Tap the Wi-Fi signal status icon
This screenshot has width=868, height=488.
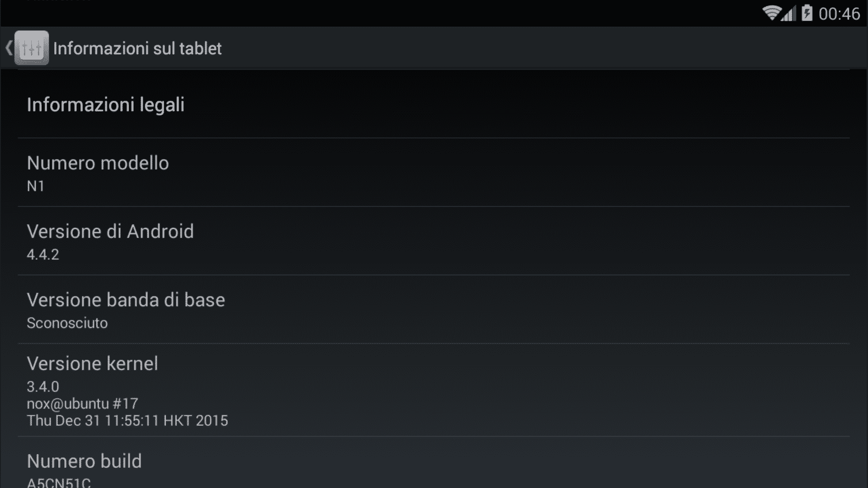point(772,13)
